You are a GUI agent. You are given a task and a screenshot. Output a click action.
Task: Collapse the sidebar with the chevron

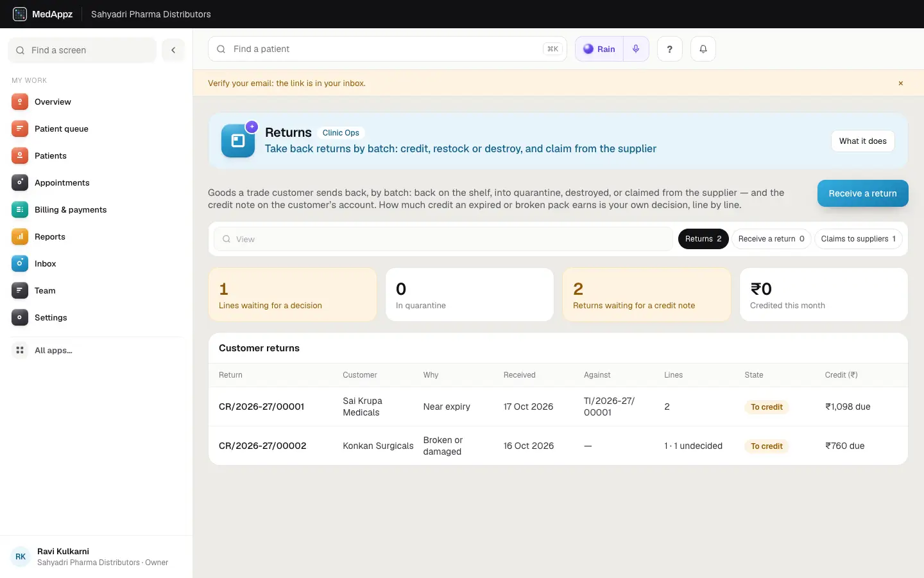pos(173,50)
